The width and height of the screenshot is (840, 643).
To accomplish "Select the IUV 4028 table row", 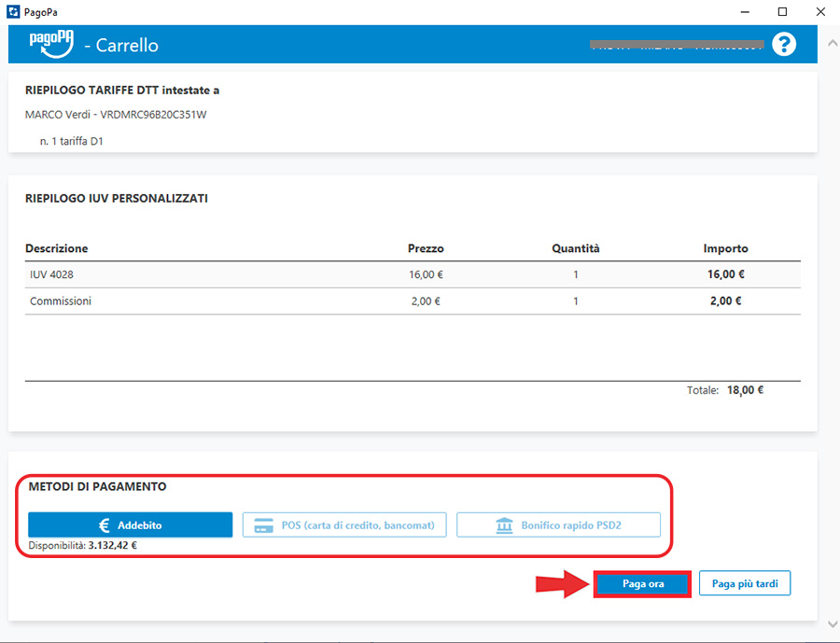I will click(x=413, y=274).
